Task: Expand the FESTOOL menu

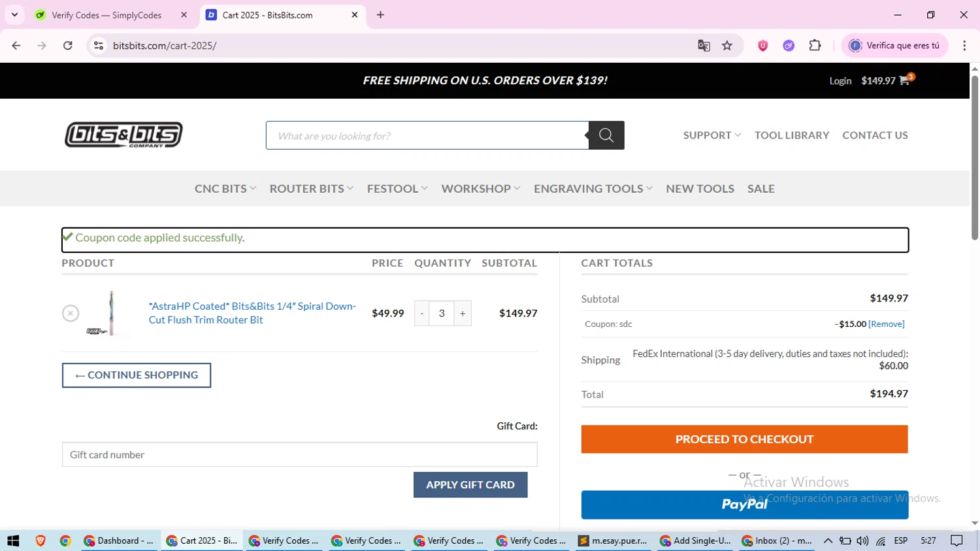Action: click(x=397, y=189)
